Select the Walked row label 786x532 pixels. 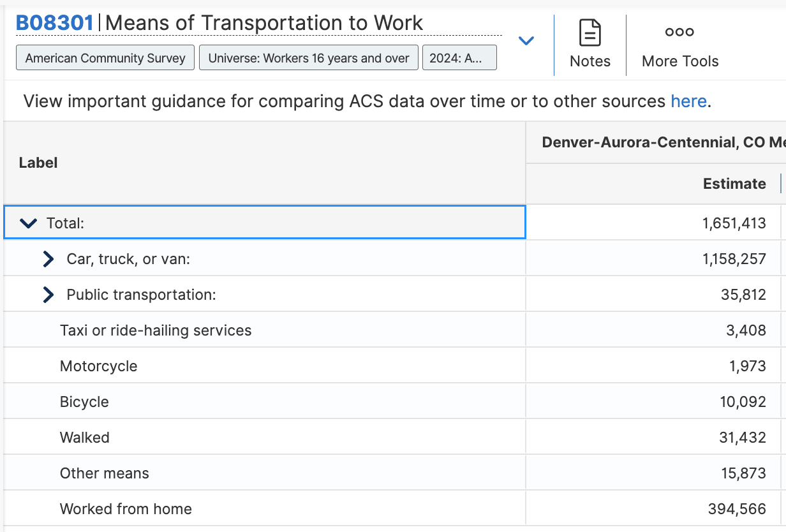(85, 438)
